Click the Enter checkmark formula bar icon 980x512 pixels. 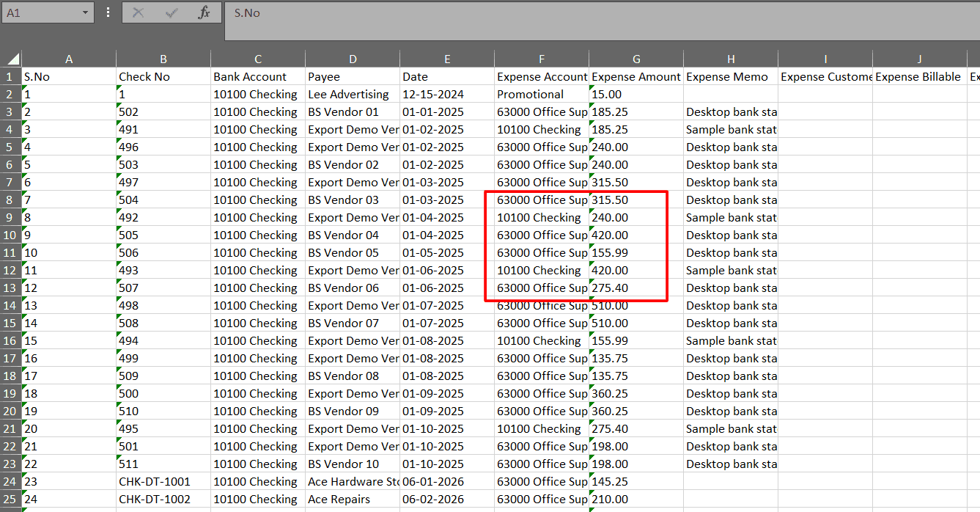172,13
